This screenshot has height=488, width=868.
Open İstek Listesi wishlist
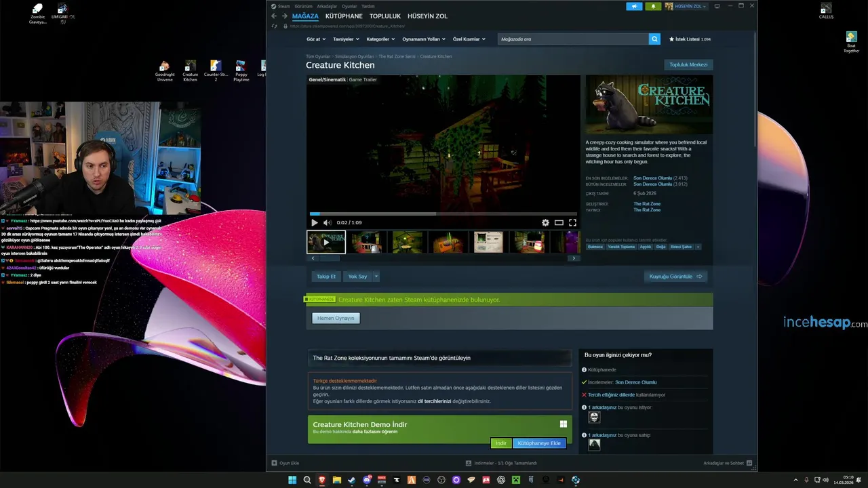[690, 39]
